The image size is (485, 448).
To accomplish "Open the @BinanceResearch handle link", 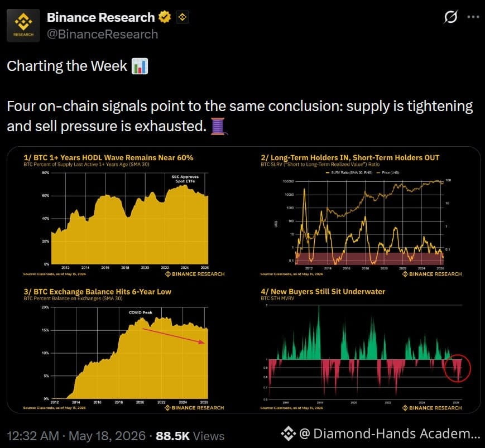I will pyautogui.click(x=102, y=35).
